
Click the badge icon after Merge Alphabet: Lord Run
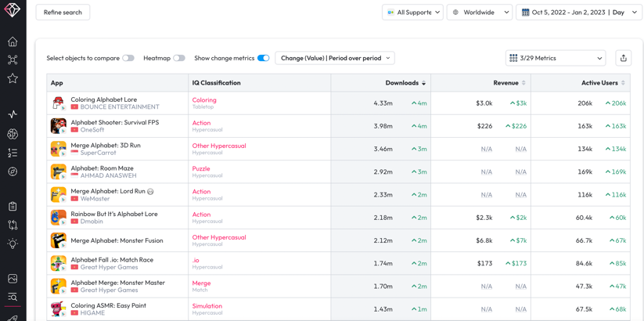[150, 192]
